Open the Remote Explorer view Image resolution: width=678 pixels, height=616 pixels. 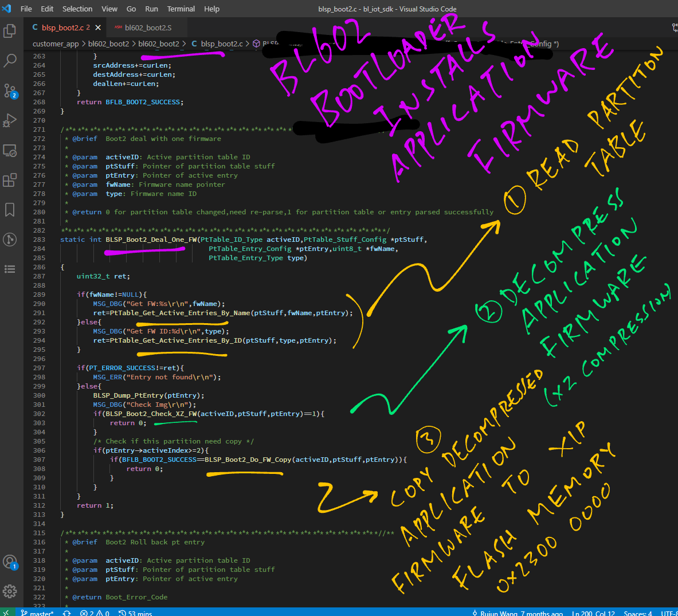[10, 151]
